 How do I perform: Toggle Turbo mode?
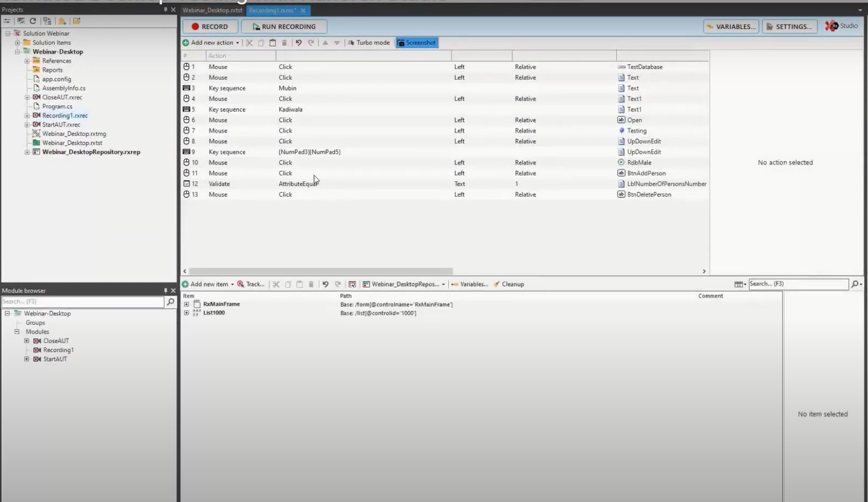click(368, 43)
